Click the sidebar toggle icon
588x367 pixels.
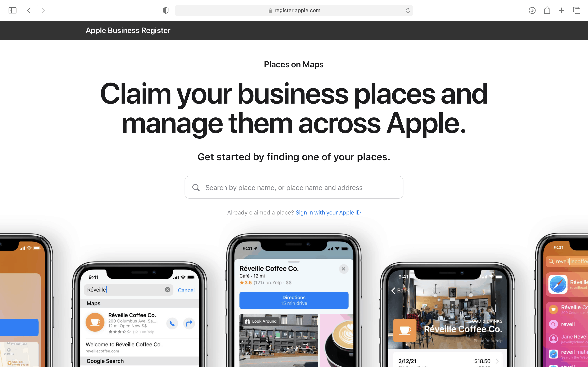click(x=13, y=11)
